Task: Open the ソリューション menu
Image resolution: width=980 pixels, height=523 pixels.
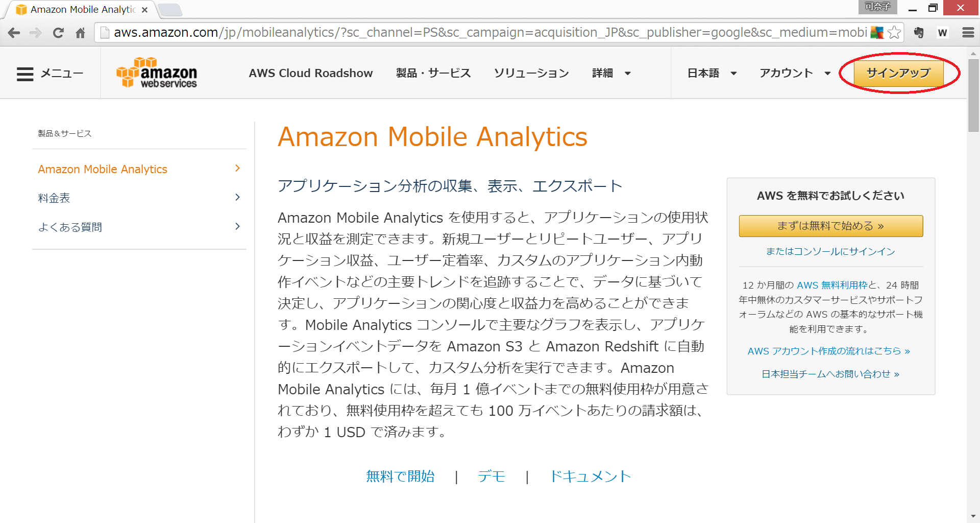Action: [x=531, y=74]
